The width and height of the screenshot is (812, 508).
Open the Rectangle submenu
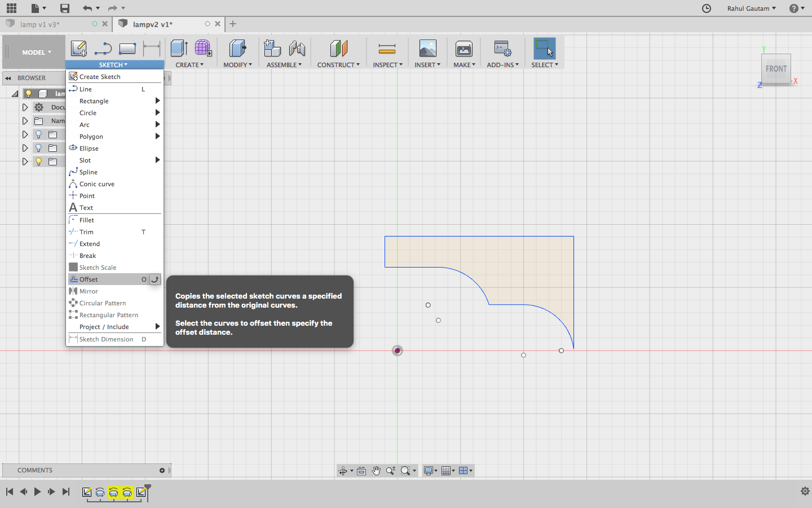(x=114, y=101)
